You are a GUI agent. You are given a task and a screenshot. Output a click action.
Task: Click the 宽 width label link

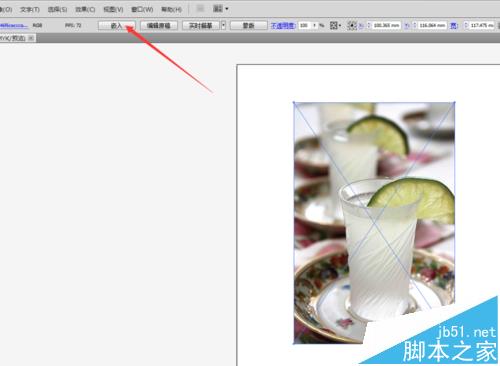tap(454, 25)
